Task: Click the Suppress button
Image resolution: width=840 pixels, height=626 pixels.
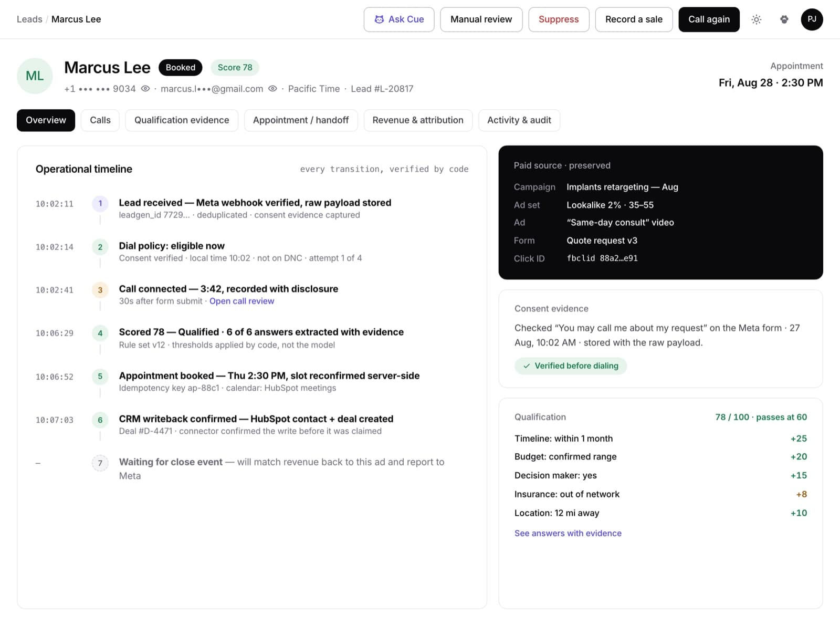Action: pyautogui.click(x=559, y=19)
